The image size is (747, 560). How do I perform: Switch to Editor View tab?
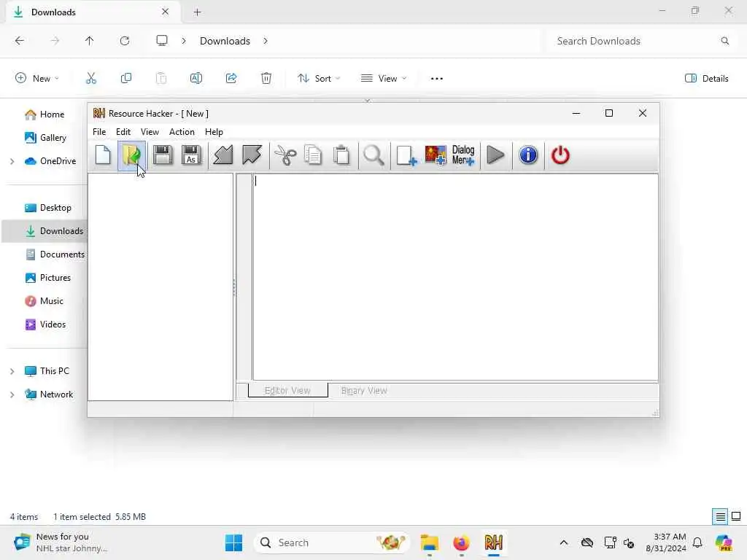(x=287, y=391)
